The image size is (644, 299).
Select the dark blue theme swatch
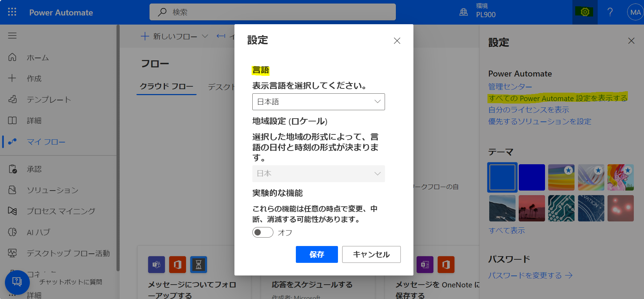pos(532,177)
